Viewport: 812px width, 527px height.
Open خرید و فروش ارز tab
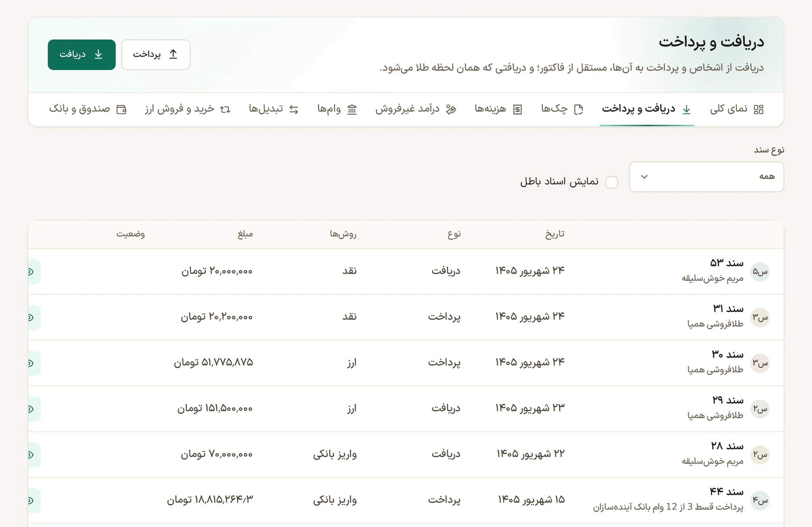coord(188,109)
